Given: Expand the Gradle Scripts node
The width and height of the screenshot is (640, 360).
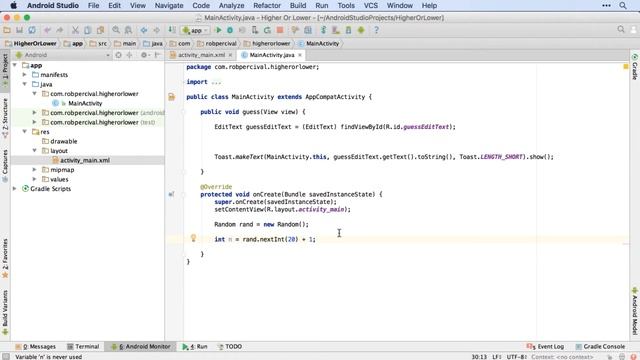Looking at the screenshot, I should (15, 189).
